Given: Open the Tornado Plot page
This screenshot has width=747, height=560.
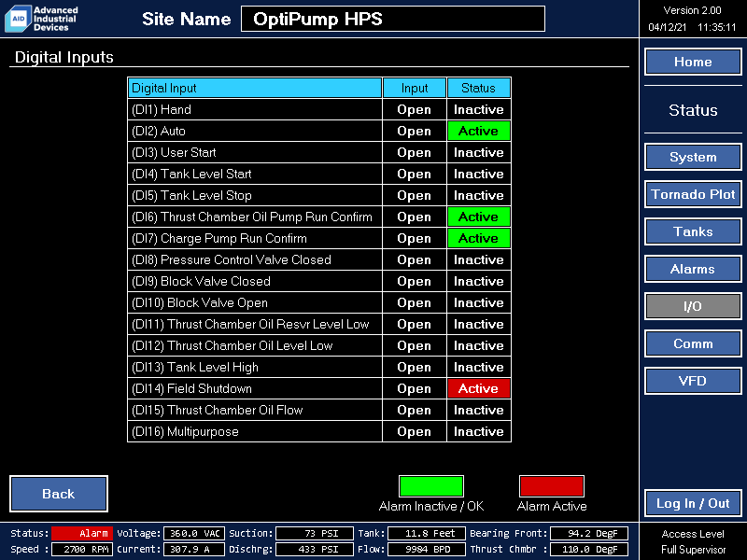Looking at the screenshot, I should coord(693,194).
